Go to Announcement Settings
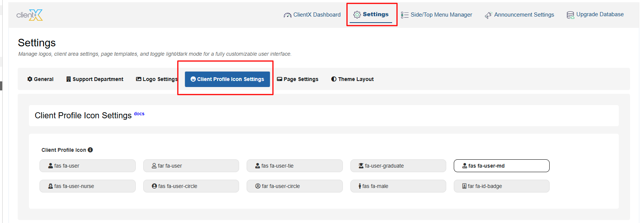The height and width of the screenshot is (223, 644). pyautogui.click(x=520, y=15)
